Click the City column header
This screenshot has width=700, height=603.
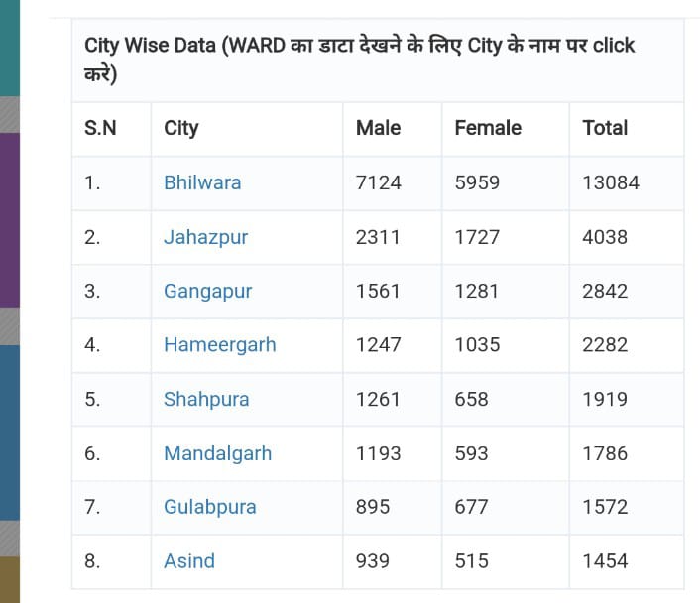click(180, 128)
